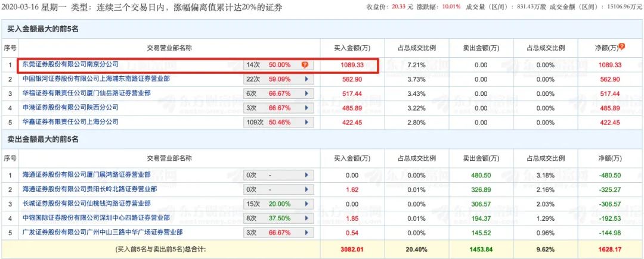Expand the arrow beside 109次 50.46%
This screenshot has height=259, width=644.
tap(307, 122)
